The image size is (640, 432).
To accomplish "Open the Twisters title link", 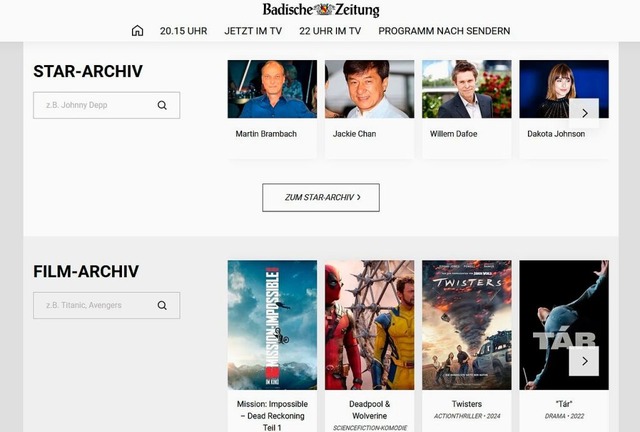I will [x=467, y=404].
